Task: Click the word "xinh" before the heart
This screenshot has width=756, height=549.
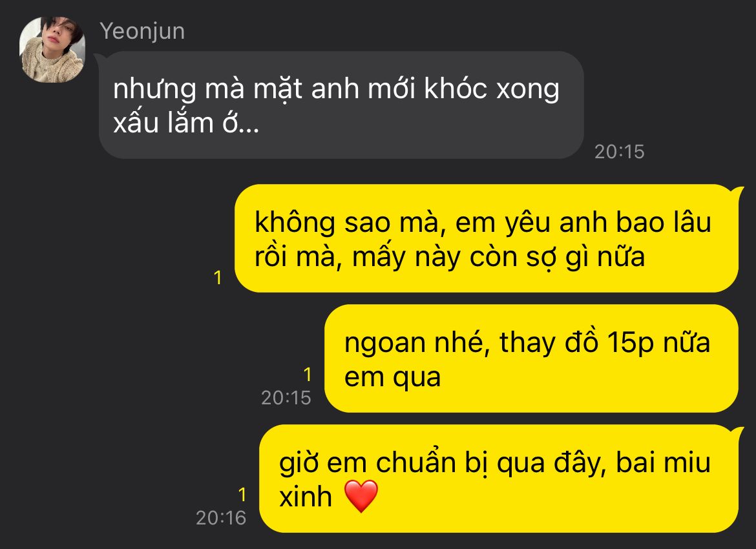Action: (x=306, y=497)
